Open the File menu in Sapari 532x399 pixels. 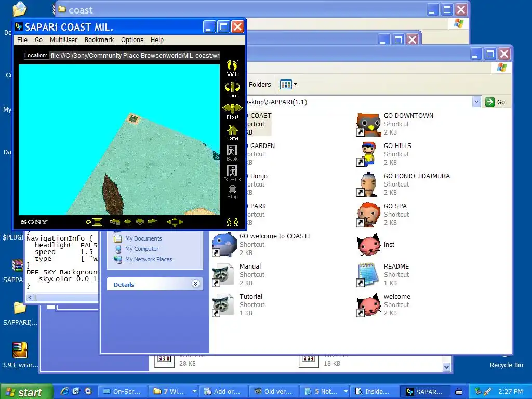tap(22, 39)
